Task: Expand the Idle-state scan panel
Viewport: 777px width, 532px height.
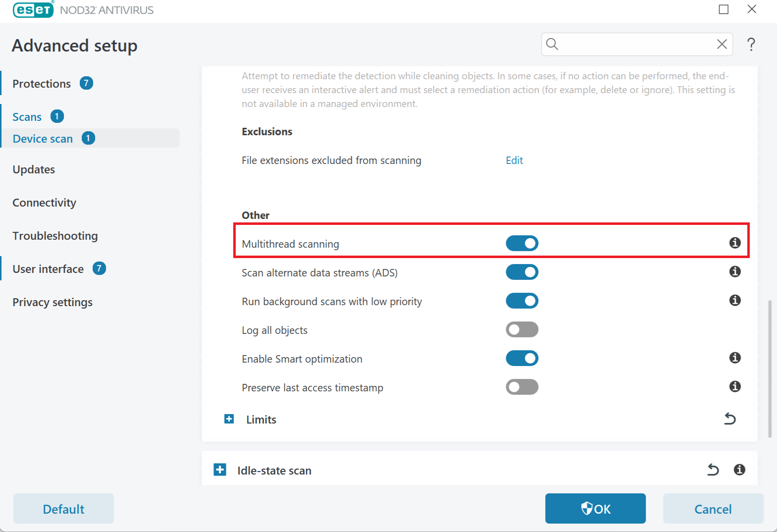Action: [x=220, y=470]
